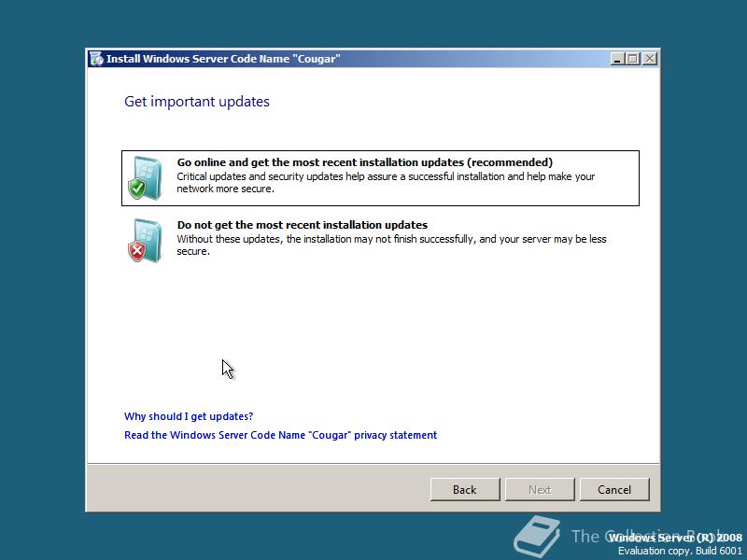
Task: Minimize the Install Windows Server window
Action: point(617,59)
